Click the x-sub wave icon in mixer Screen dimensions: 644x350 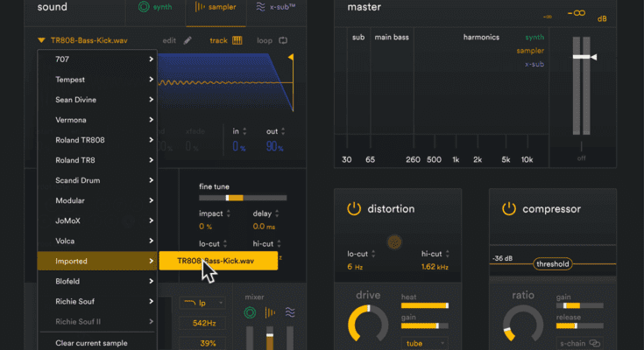tap(291, 312)
